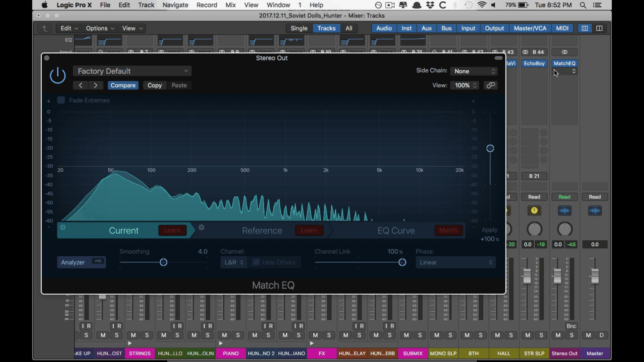644x362 pixels.
Task: Open the View 100% size dropdown
Action: pyautogui.click(x=465, y=85)
